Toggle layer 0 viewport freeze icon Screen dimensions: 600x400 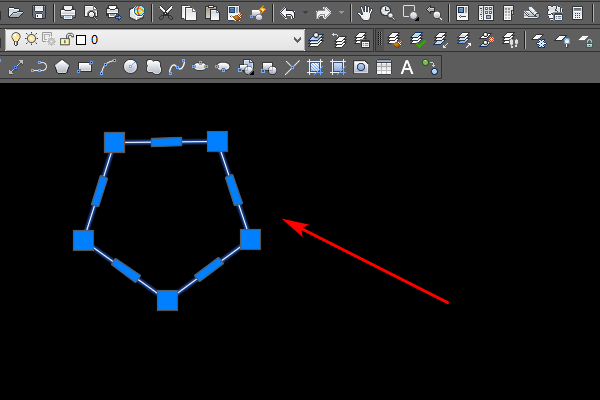pos(49,39)
